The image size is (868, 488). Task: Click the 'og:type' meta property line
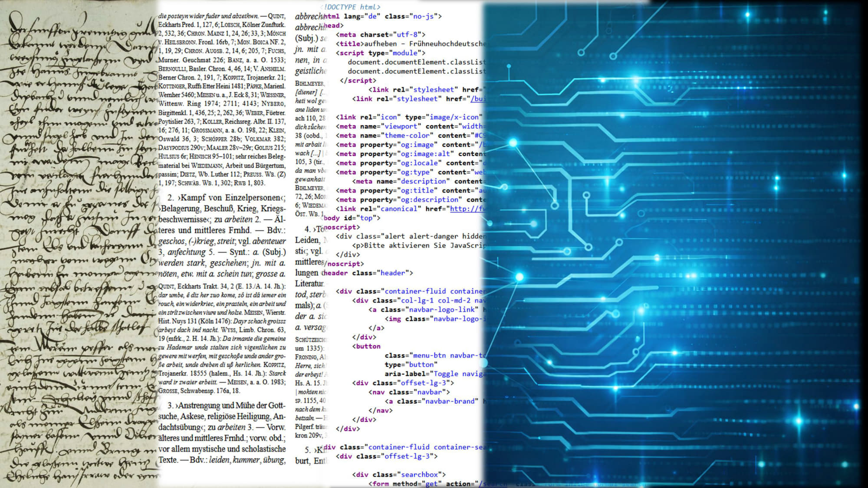click(411, 172)
